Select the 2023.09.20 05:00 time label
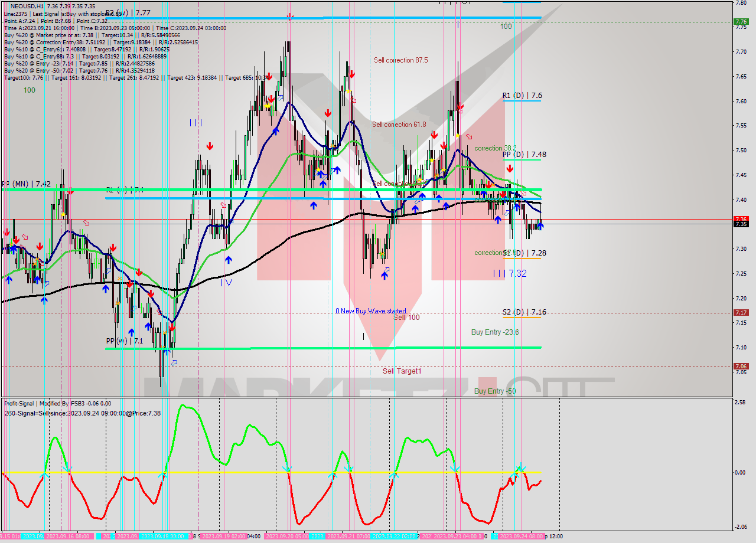This screenshot has width=756, height=543. [286, 537]
